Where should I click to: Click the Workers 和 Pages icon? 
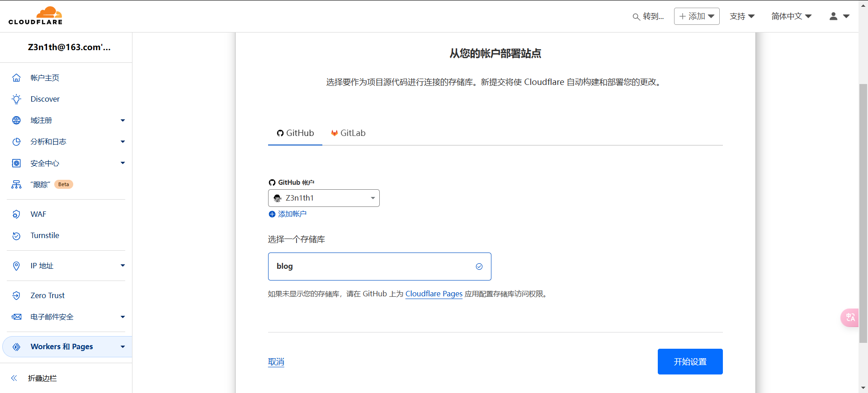[16, 347]
